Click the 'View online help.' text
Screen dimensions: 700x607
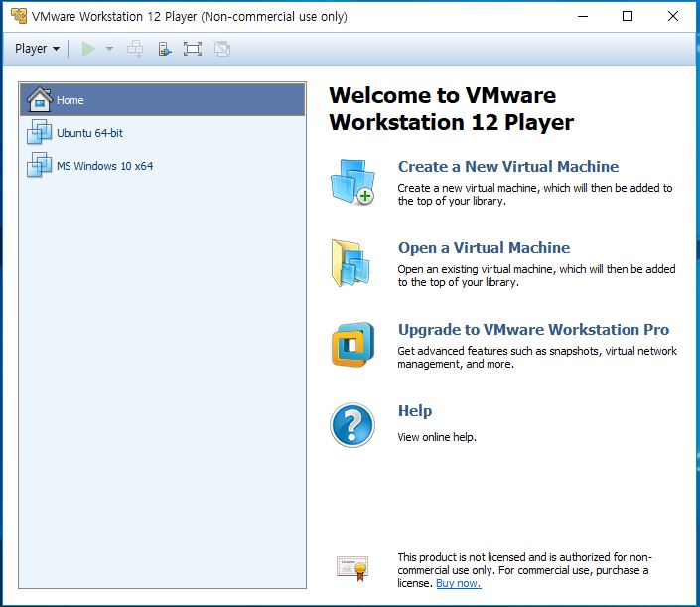coord(437,437)
